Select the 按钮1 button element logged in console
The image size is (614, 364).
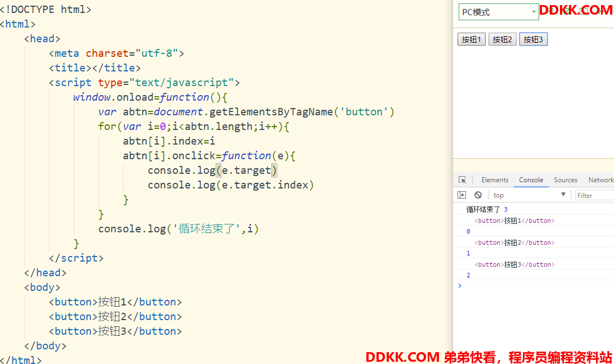514,221
